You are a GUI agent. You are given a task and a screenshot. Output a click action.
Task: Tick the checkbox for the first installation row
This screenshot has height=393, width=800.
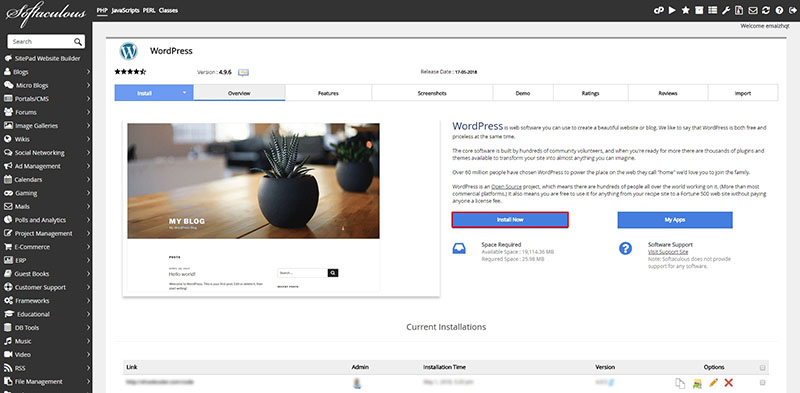(x=762, y=382)
